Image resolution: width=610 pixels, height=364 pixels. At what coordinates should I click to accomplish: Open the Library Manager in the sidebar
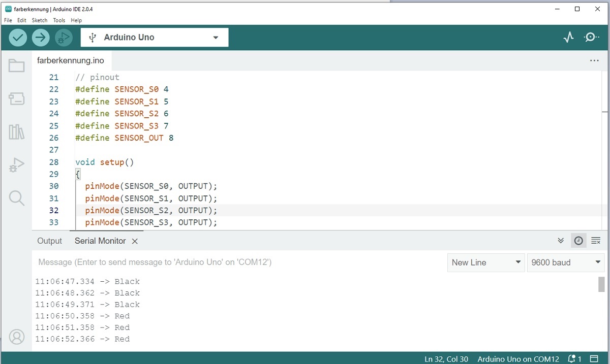pos(17,132)
